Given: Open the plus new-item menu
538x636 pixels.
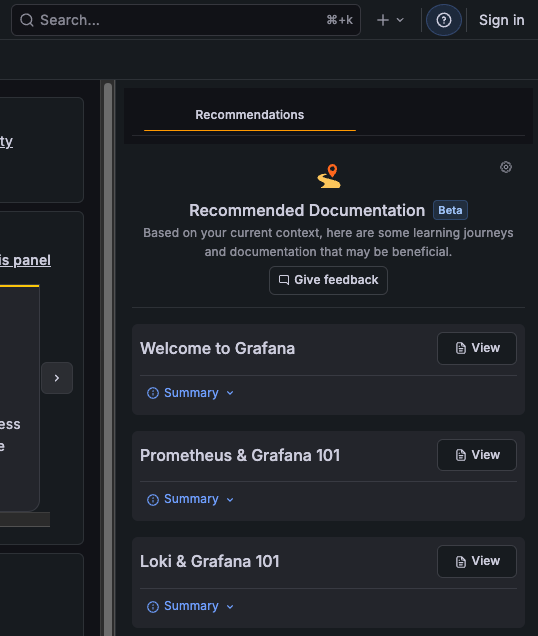Looking at the screenshot, I should click(390, 20).
